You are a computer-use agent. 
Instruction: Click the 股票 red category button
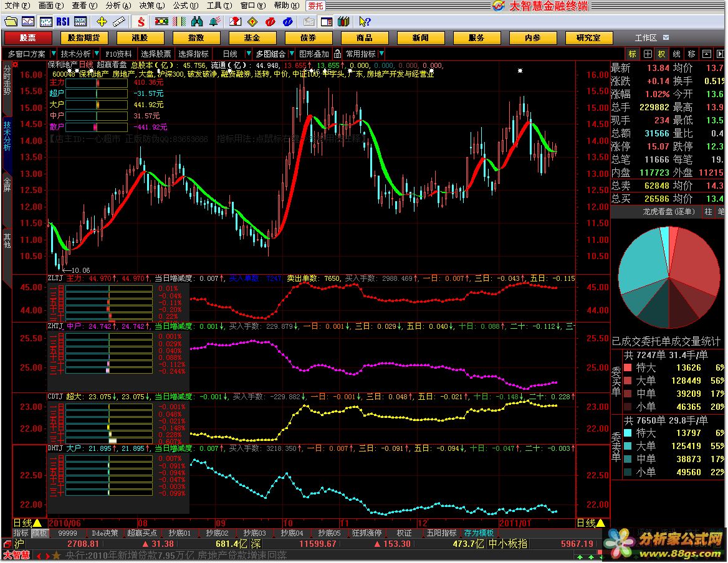[27, 37]
